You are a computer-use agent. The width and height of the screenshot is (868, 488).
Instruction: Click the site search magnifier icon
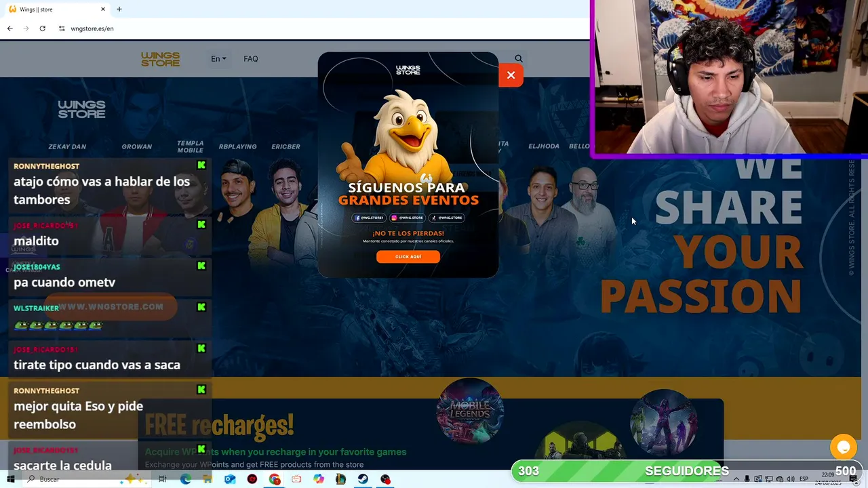519,59
